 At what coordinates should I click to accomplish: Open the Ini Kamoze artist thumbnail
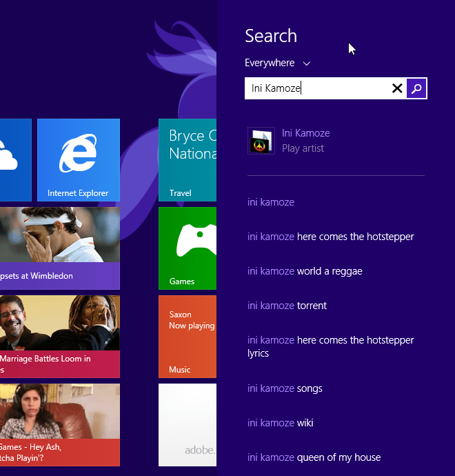click(x=261, y=141)
